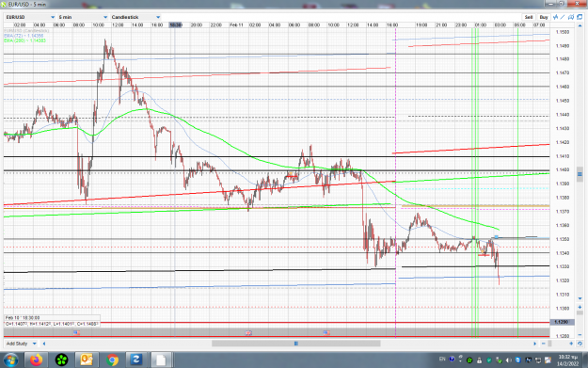Open the Windows Start button

(x=10, y=360)
